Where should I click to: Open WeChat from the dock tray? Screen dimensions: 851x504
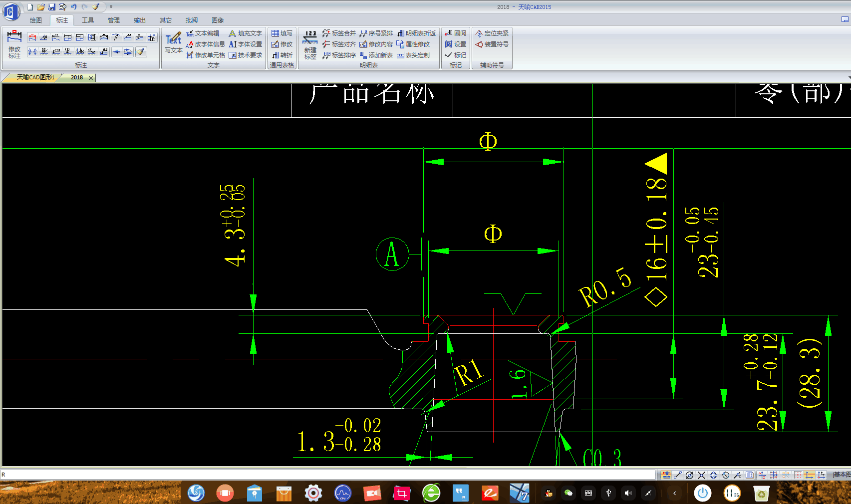pos(568,493)
